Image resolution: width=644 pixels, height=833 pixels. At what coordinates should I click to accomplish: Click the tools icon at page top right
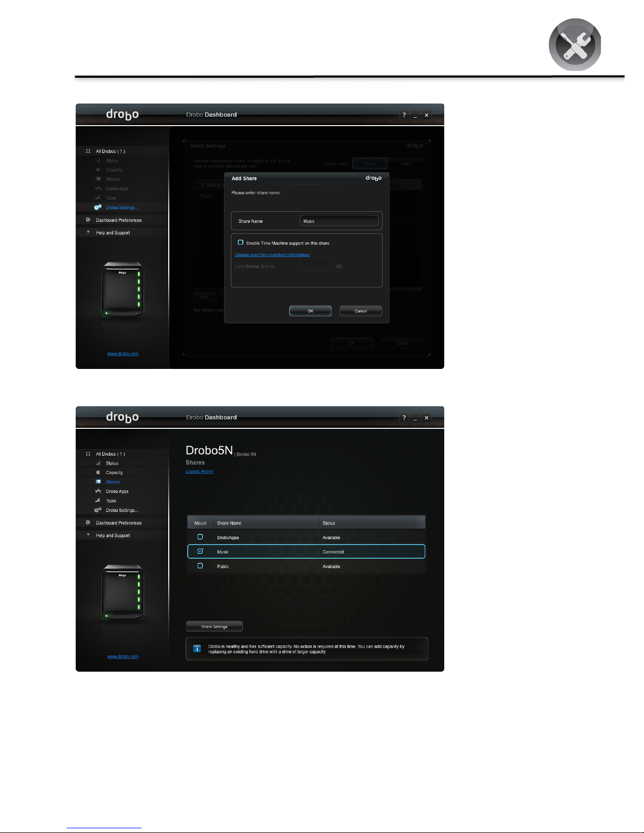(x=576, y=45)
